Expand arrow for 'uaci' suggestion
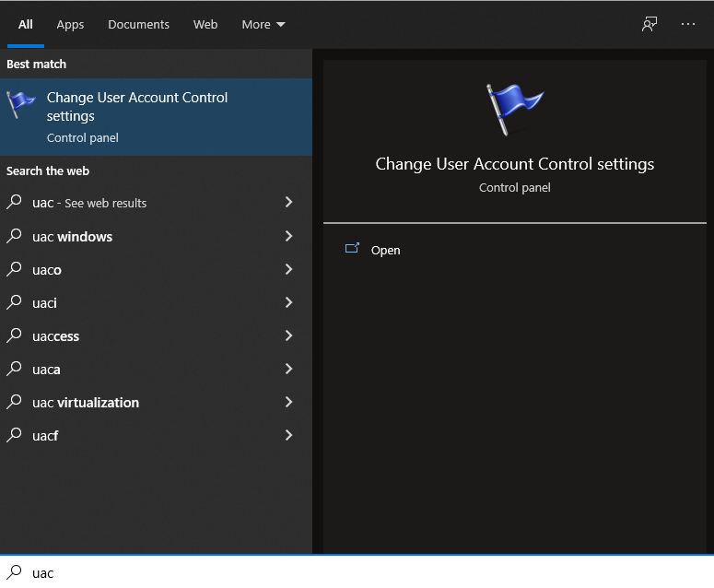 tap(288, 302)
